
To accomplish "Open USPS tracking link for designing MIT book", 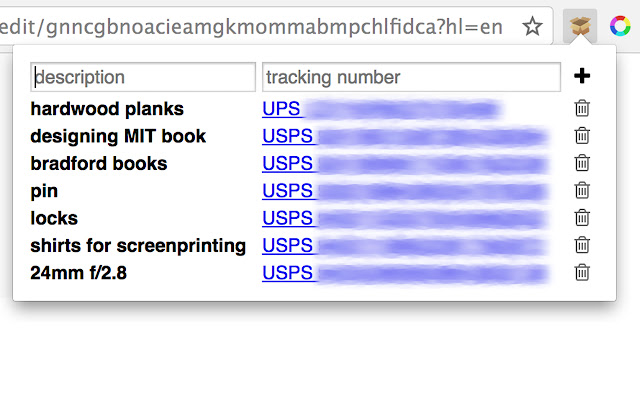I will 405,136.
